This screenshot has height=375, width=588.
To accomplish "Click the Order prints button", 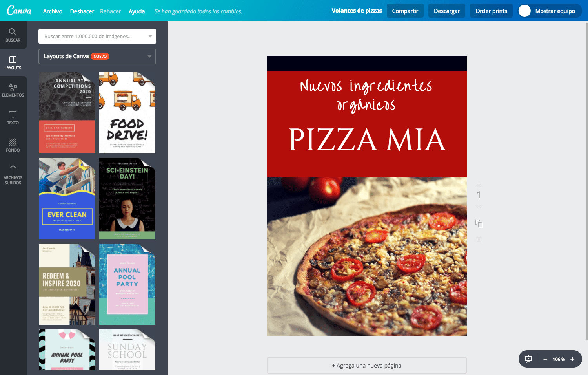I will pos(491,11).
